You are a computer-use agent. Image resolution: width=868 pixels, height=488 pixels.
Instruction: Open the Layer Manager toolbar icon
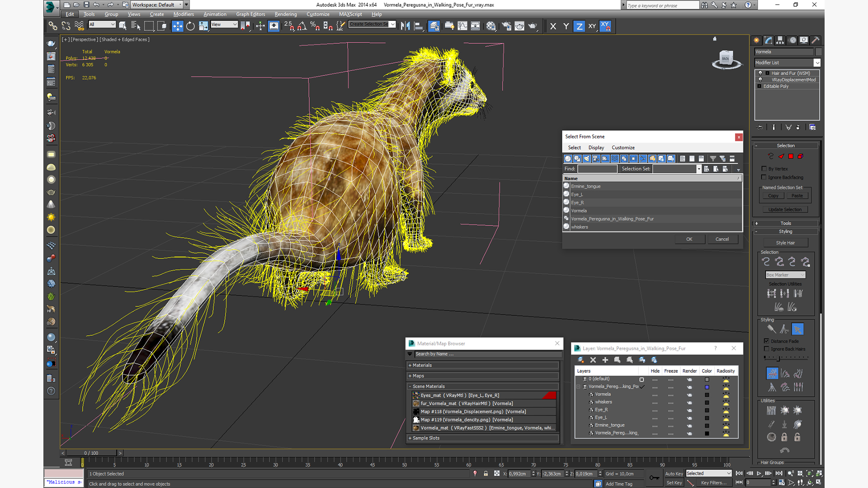pyautogui.click(x=434, y=26)
